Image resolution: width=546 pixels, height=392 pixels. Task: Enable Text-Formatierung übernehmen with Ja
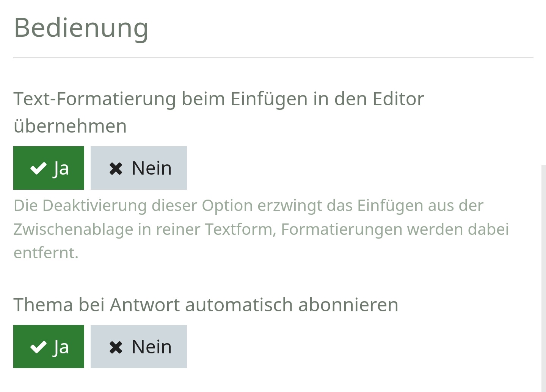click(x=49, y=168)
